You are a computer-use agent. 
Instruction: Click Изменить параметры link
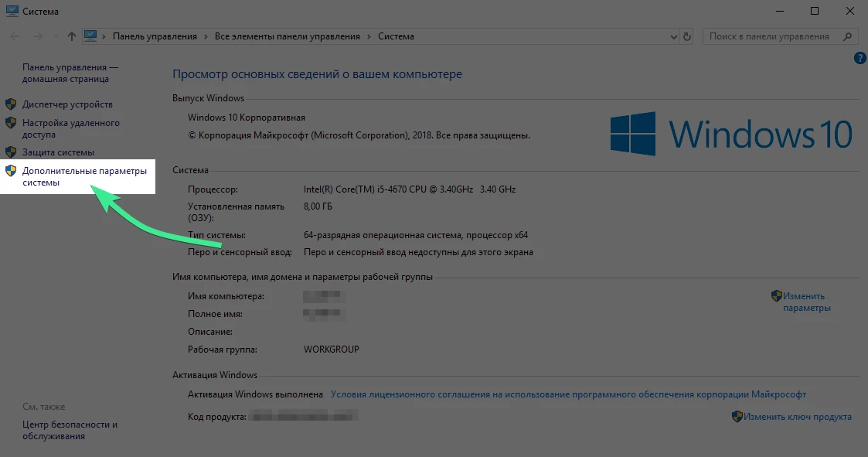[x=805, y=302]
